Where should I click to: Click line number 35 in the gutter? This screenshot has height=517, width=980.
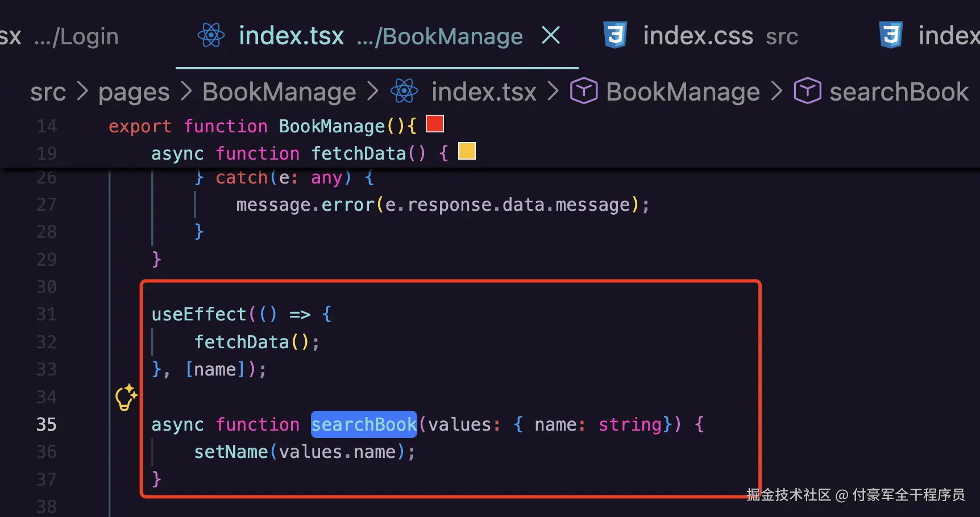pyautogui.click(x=47, y=424)
